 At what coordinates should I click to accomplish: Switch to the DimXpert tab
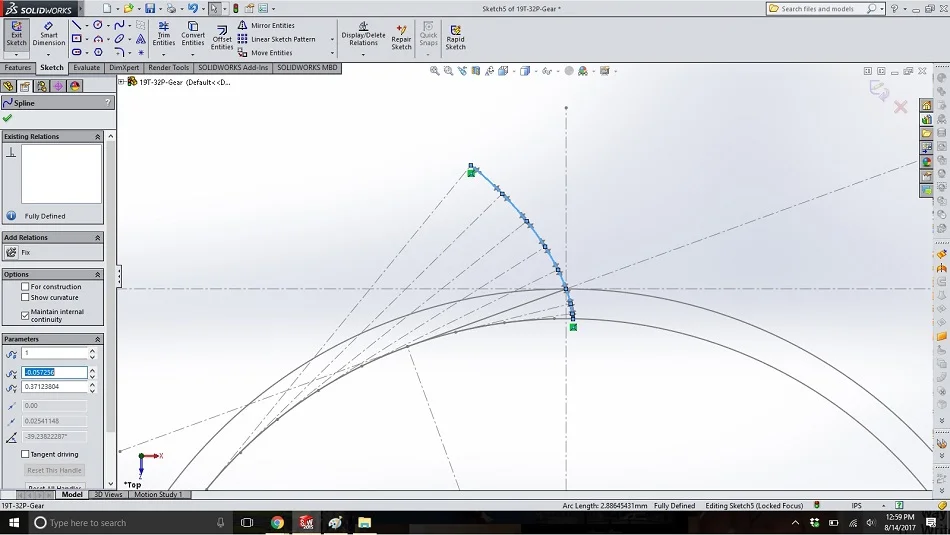coord(124,68)
